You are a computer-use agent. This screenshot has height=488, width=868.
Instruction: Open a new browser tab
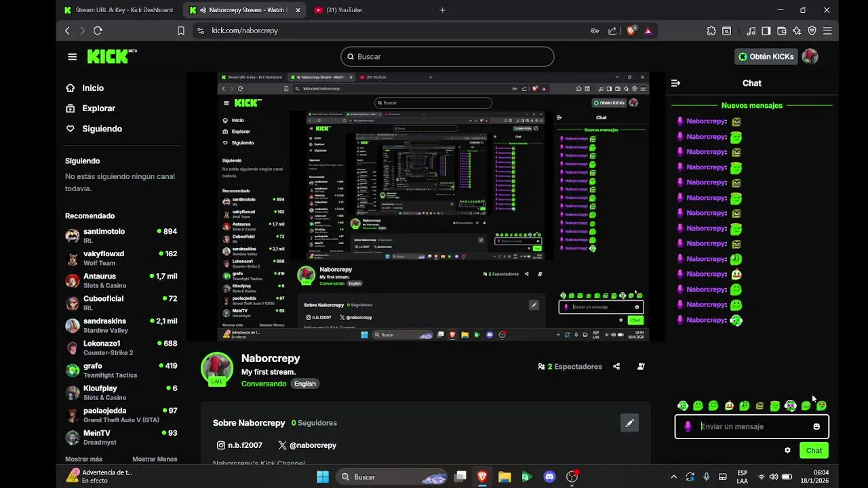click(442, 10)
